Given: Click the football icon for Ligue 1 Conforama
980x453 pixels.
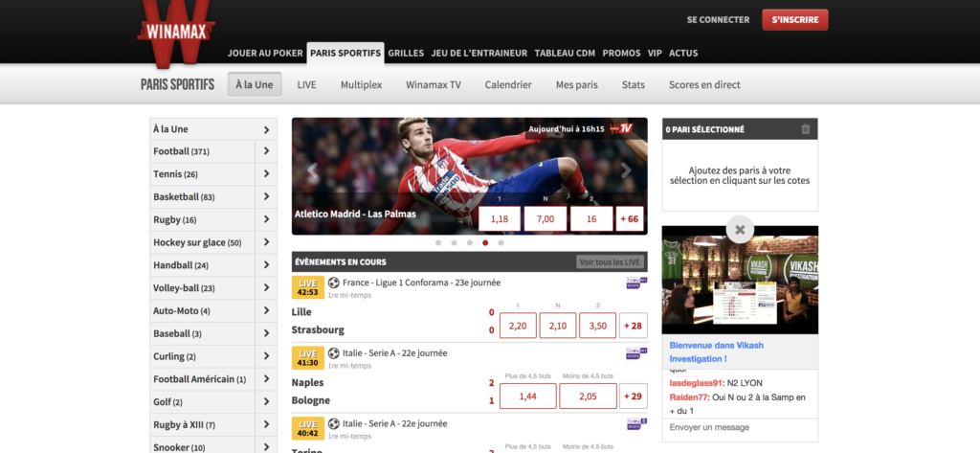Looking at the screenshot, I should tap(334, 283).
